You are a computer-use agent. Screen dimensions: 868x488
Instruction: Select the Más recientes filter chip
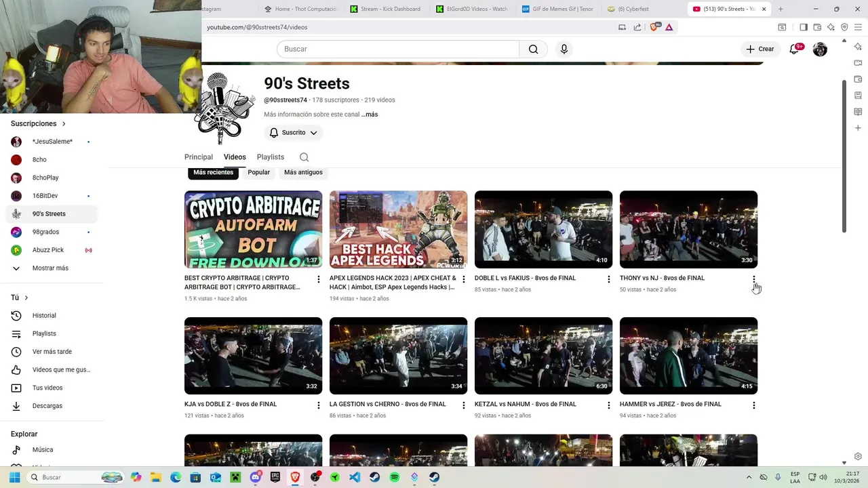(x=213, y=172)
